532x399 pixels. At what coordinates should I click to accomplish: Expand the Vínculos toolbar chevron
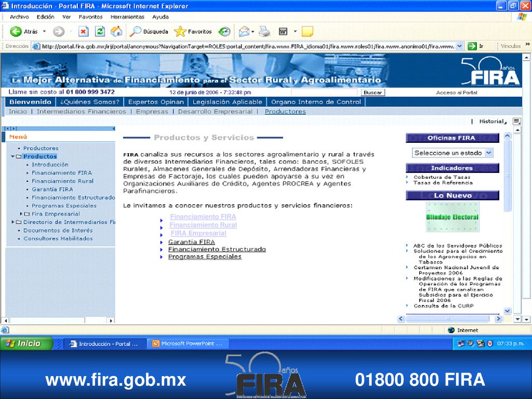527,44
